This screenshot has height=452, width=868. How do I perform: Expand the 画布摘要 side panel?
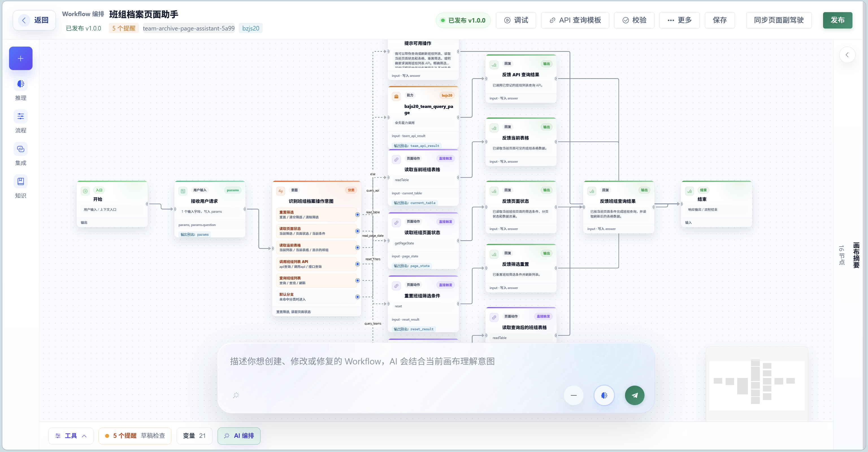856,255
